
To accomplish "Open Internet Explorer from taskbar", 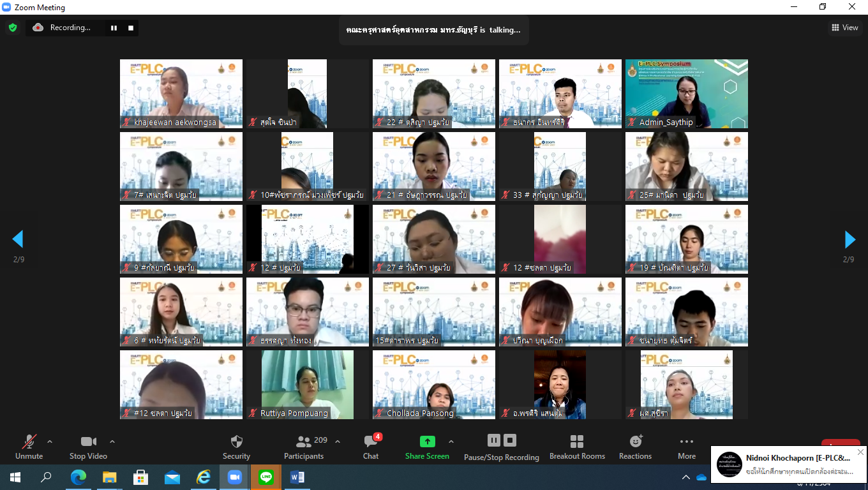I will click(204, 477).
